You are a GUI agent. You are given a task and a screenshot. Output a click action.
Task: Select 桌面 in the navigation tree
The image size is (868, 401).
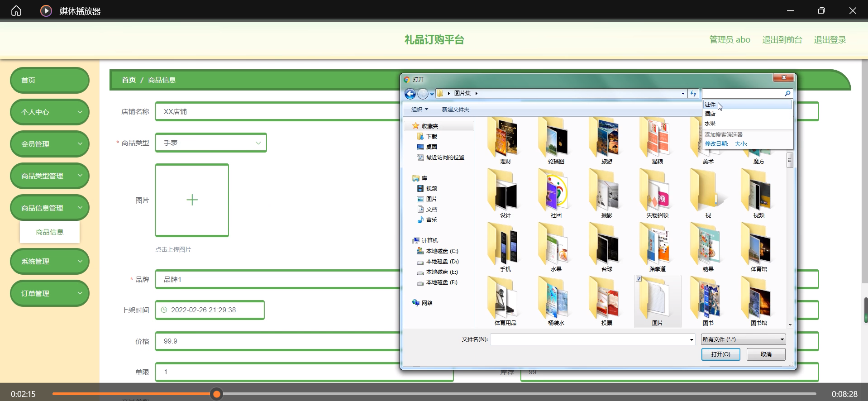427,147
